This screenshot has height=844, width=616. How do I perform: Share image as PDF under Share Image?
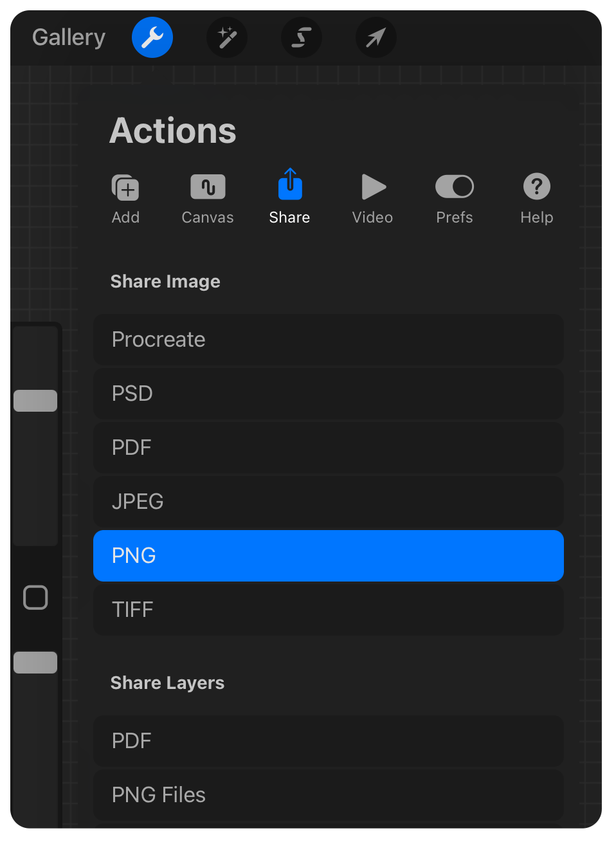pyautogui.click(x=329, y=448)
